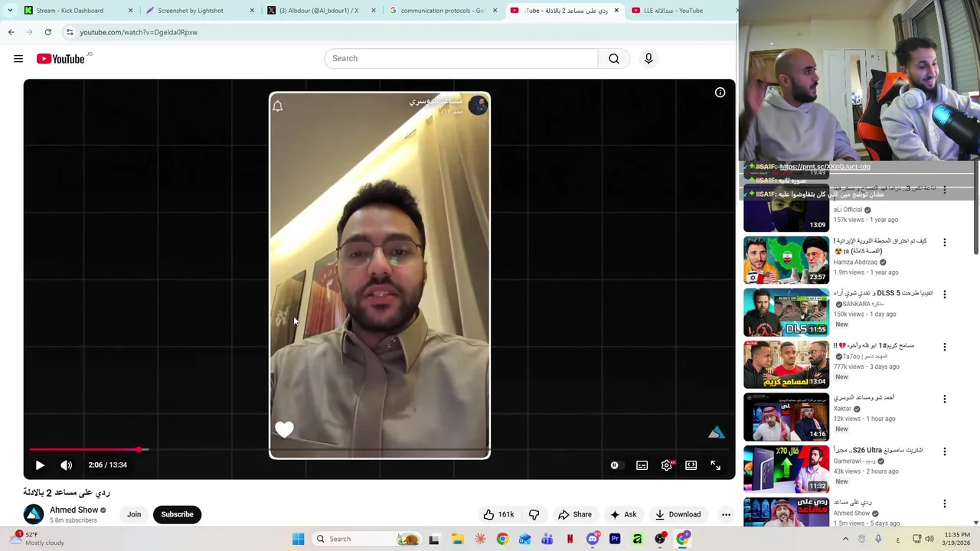Viewport: 980px width, 551px height.
Task: Click the YouTube search input field
Action: 461,59
